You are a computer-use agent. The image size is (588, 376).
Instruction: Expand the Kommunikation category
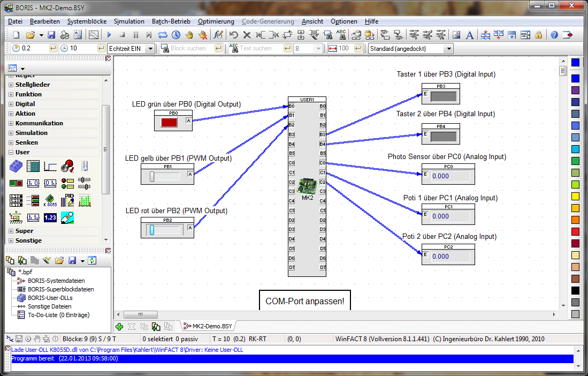click(11, 123)
